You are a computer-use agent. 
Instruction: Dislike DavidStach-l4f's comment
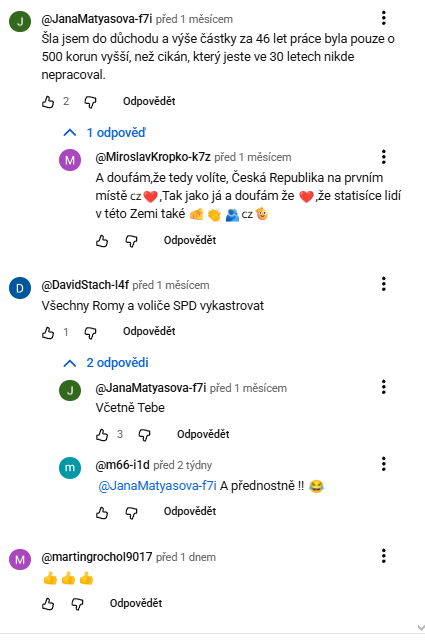tap(90, 333)
